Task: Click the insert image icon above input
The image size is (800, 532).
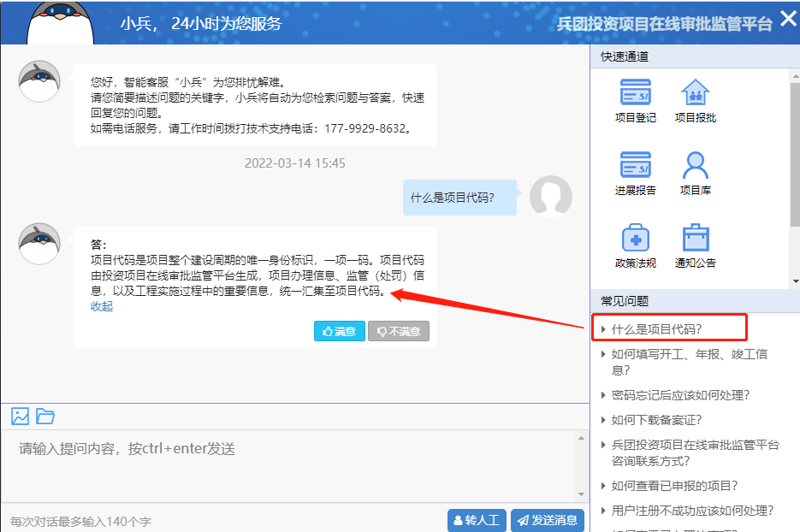Action: 21,417
